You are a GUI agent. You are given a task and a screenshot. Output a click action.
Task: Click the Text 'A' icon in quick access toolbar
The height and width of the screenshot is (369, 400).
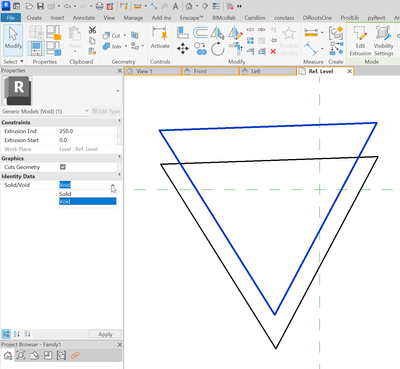pos(175,6)
